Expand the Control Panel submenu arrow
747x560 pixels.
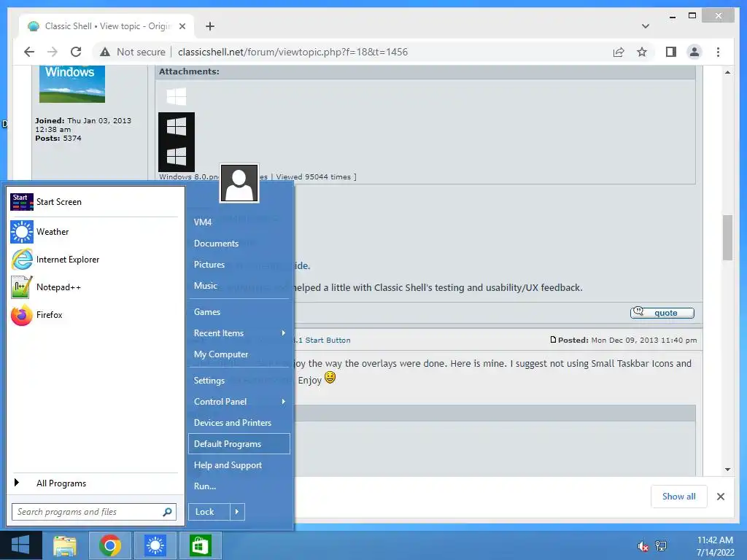pyautogui.click(x=284, y=402)
